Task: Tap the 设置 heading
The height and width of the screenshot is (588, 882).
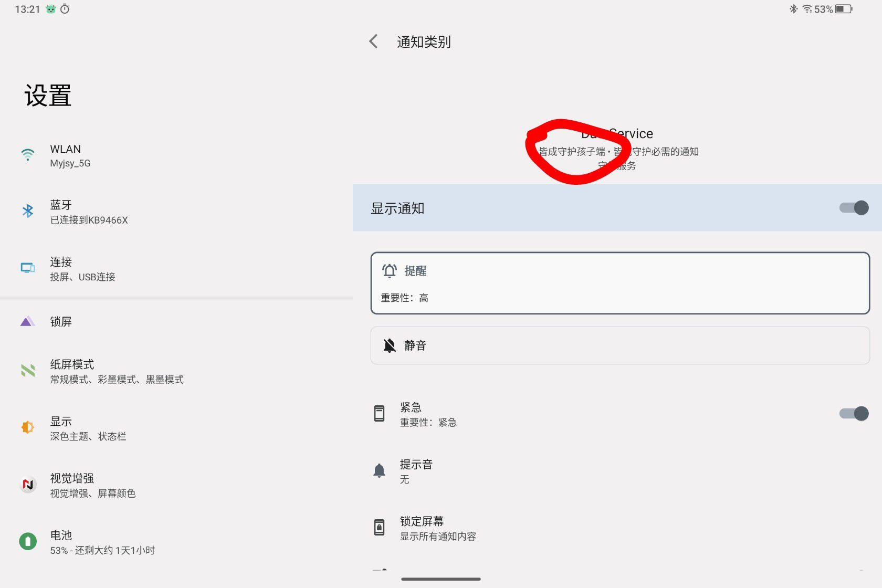Action: pos(48,96)
